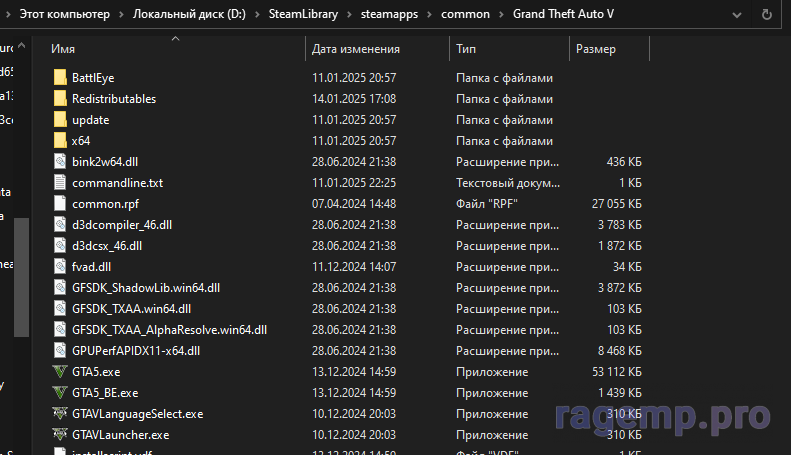
Task: Go up to the common breadcrumb
Action: coord(465,14)
